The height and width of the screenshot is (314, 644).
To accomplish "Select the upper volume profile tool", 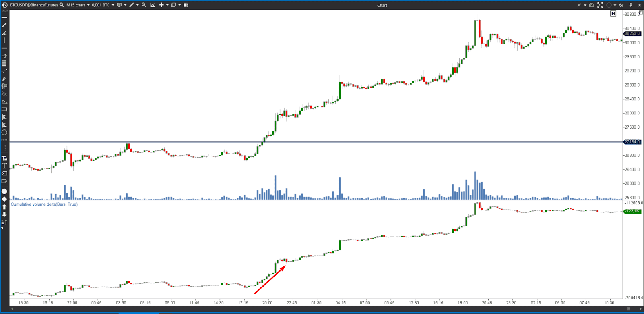I will coord(4,117).
